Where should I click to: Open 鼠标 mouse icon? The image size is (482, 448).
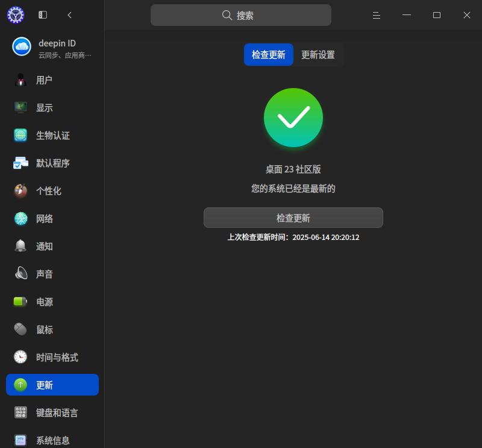(x=20, y=329)
